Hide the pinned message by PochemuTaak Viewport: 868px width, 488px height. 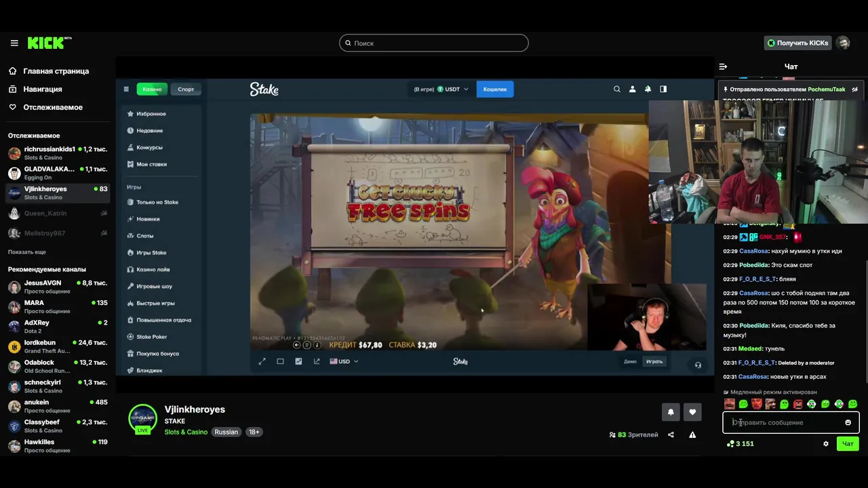tap(854, 89)
